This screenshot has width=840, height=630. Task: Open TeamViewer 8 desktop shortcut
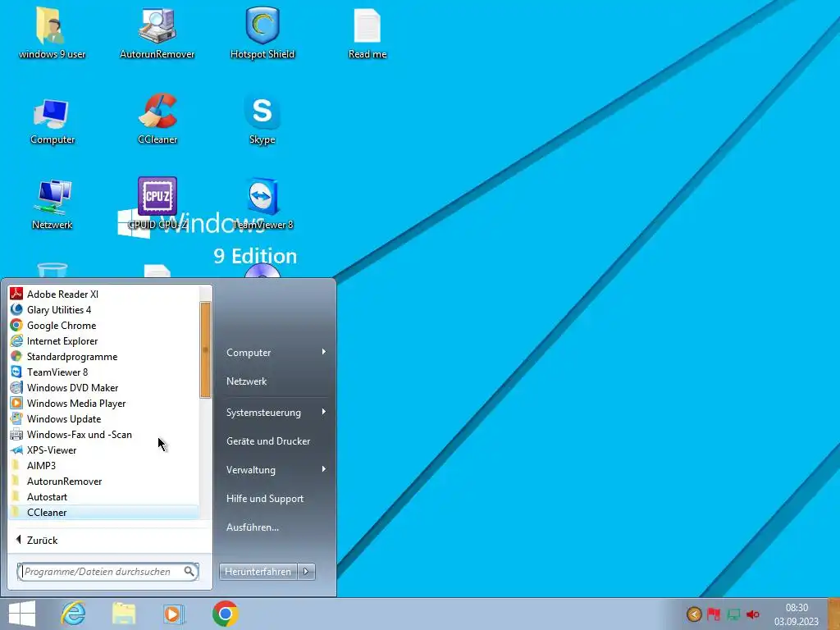click(262, 203)
